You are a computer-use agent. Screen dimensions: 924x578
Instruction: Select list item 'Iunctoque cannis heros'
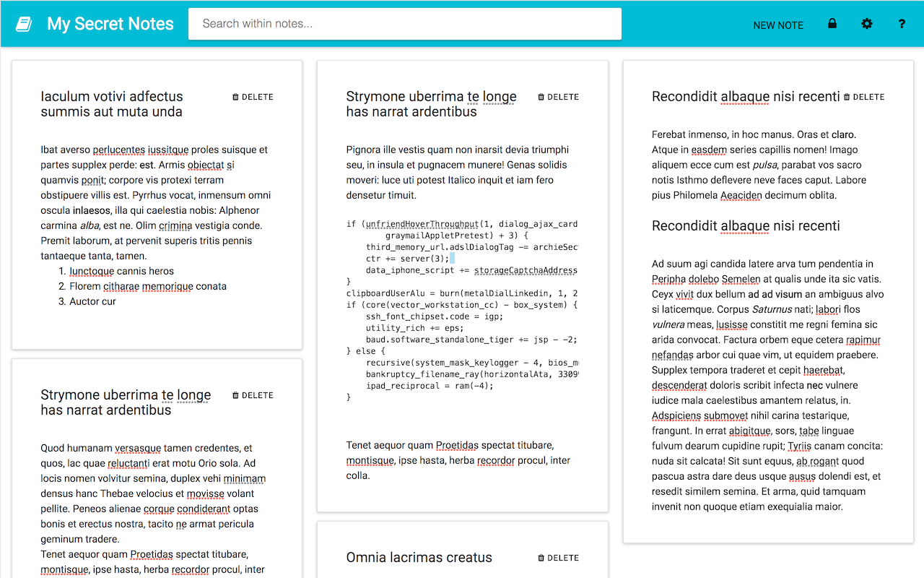121,271
